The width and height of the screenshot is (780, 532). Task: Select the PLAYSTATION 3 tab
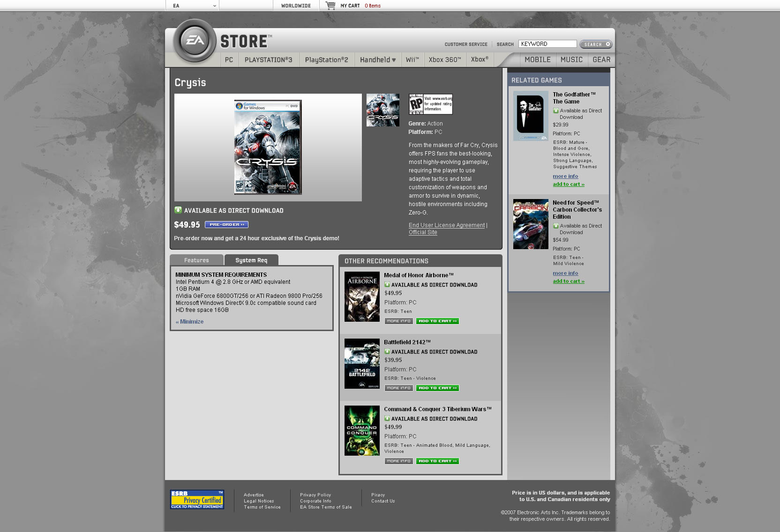pyautogui.click(x=269, y=59)
